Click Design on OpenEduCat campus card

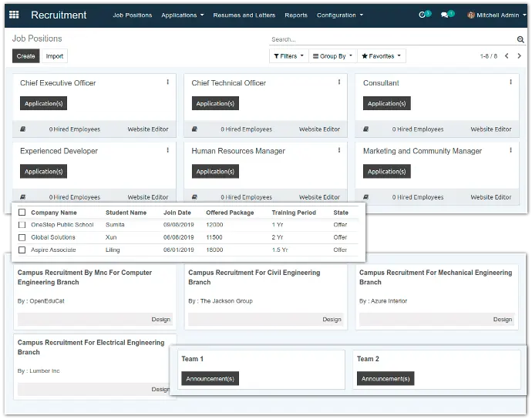tap(161, 320)
